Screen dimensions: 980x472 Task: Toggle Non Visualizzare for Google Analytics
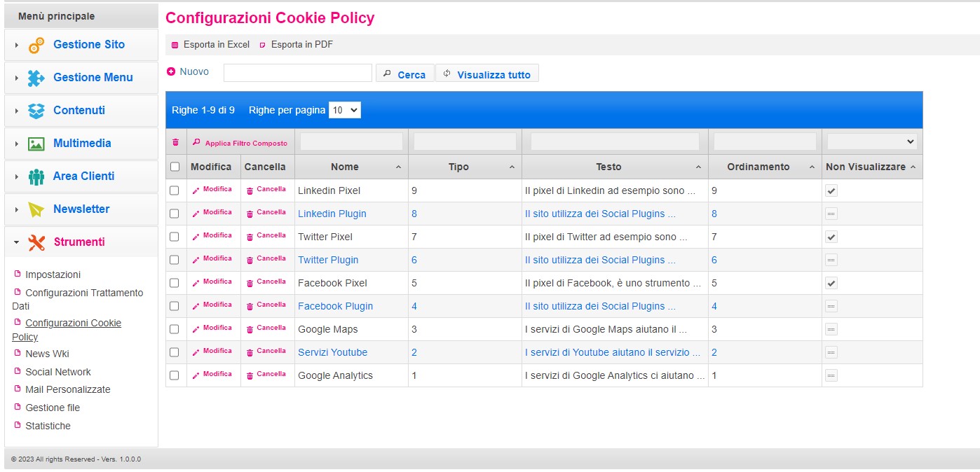pos(831,375)
